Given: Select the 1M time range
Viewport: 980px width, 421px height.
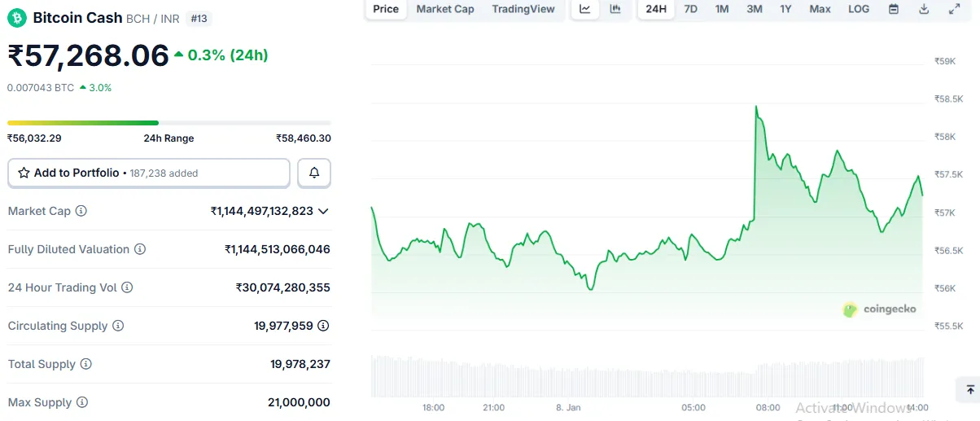Looking at the screenshot, I should [722, 9].
